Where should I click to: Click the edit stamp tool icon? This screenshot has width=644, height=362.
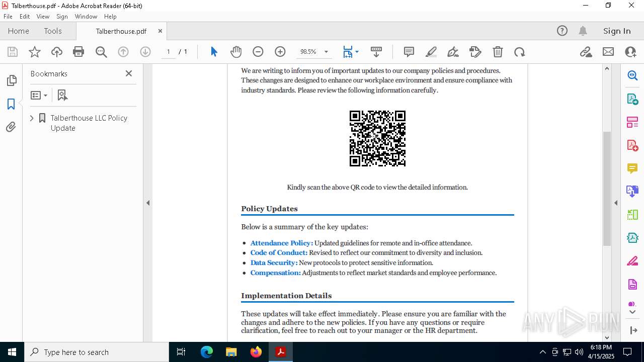(475, 52)
